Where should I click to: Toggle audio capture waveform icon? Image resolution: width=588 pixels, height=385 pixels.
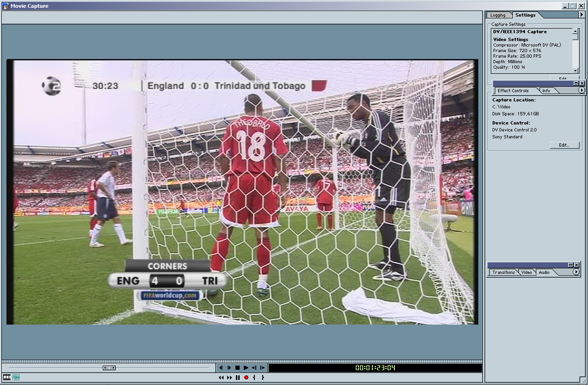(x=17, y=377)
